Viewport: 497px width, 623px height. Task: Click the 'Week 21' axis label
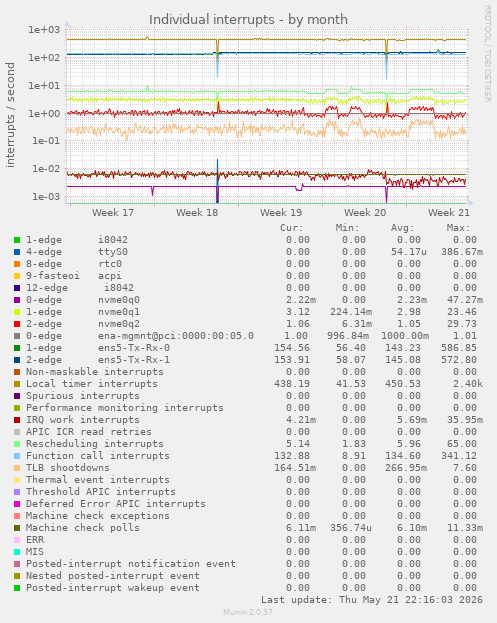click(449, 213)
